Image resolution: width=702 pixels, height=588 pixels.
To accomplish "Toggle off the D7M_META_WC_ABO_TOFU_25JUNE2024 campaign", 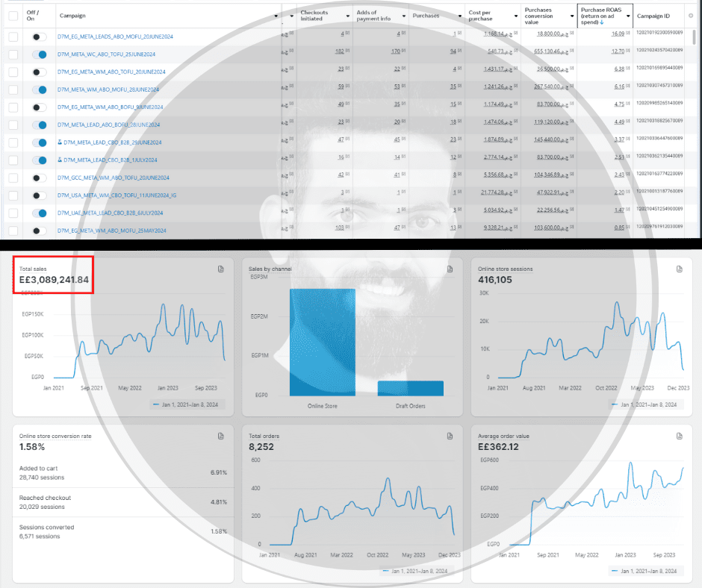I will tap(40, 54).
